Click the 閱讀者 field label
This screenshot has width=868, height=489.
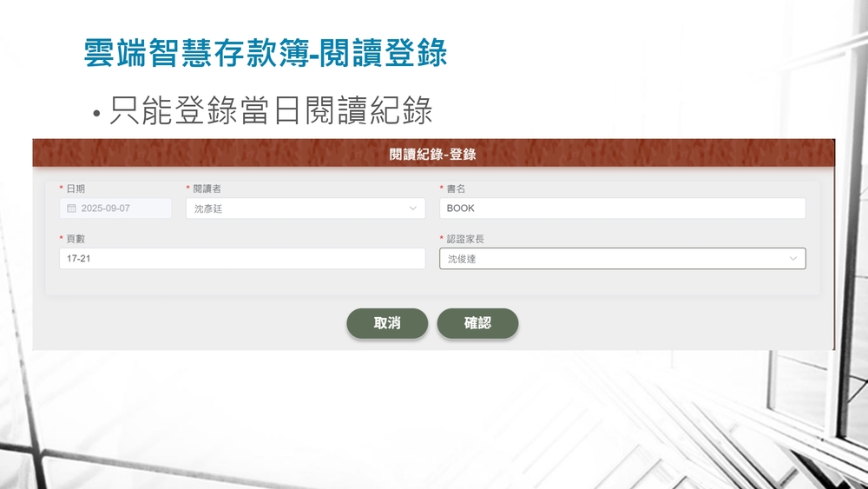click(207, 188)
